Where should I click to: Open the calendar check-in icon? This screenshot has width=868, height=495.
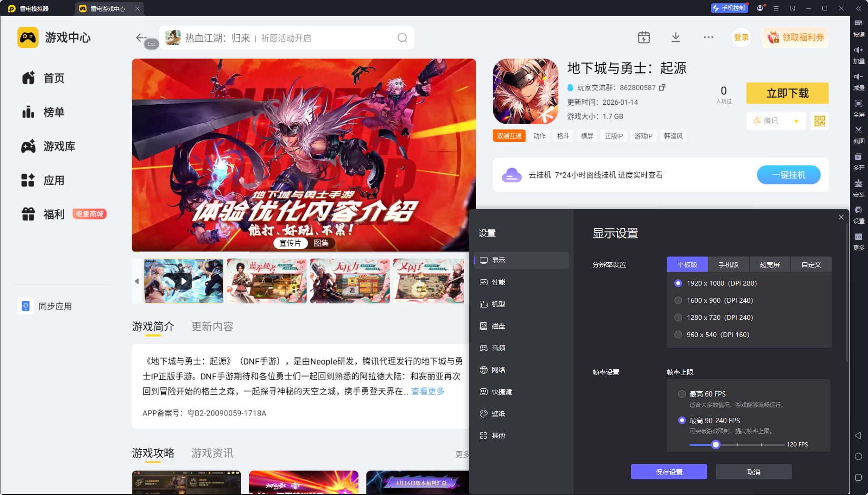pos(644,37)
